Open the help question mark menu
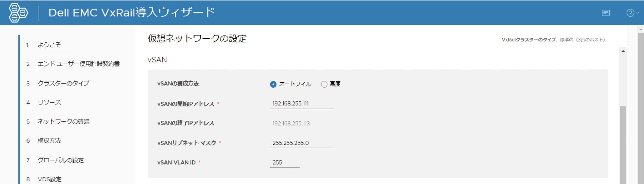This screenshot has width=644, height=184. (x=632, y=13)
